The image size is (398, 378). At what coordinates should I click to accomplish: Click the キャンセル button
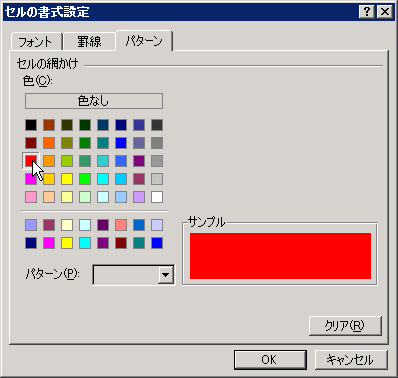(351, 360)
